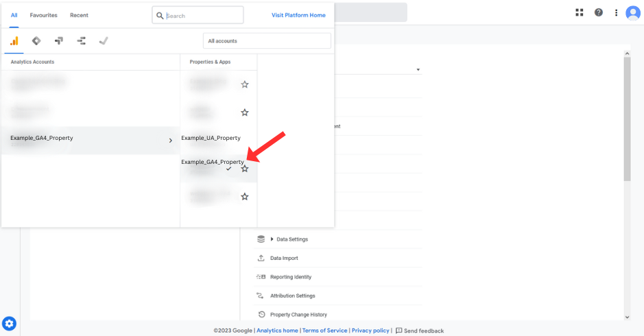Screen dimensions: 644x336
Task: Click the Data Settings label
Action: tap(292, 239)
